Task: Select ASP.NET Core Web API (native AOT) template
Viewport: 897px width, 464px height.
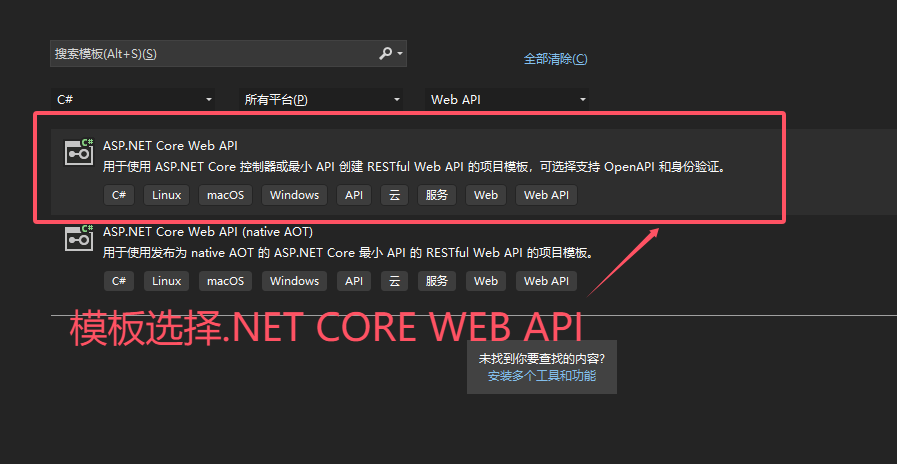Action: 207,231
